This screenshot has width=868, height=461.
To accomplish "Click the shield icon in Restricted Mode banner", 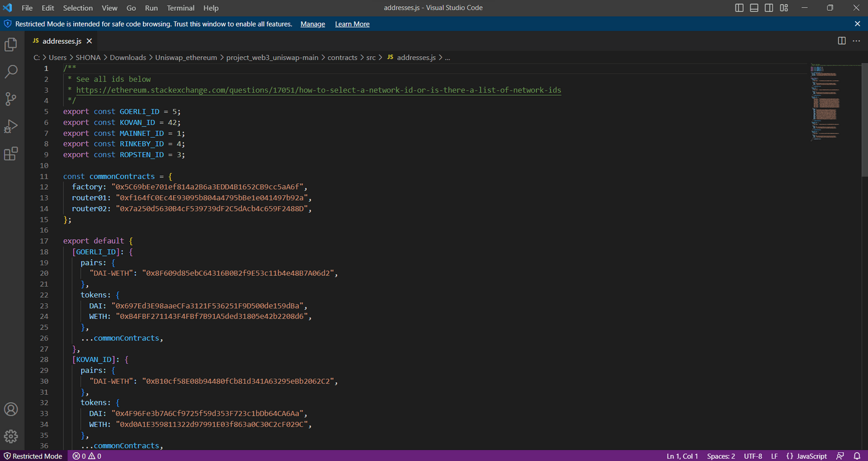I will coord(8,24).
